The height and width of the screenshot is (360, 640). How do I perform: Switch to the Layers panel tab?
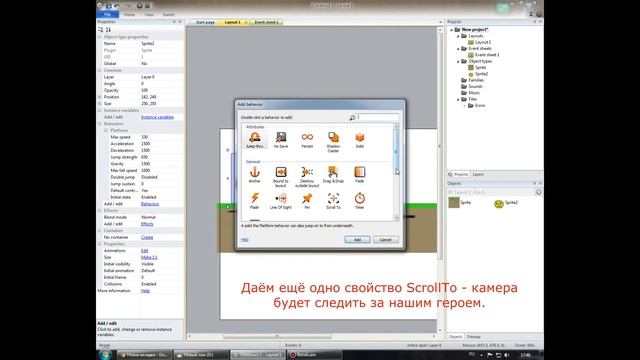tap(478, 174)
